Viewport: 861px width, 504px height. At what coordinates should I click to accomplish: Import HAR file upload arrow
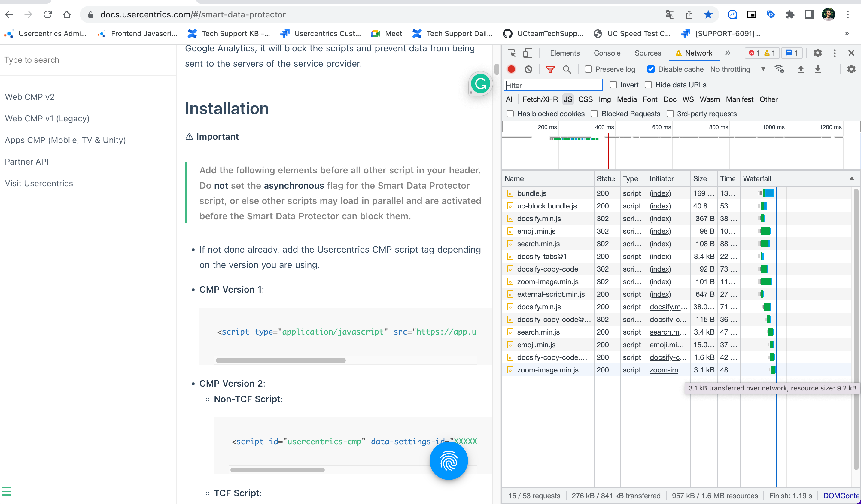pyautogui.click(x=801, y=69)
